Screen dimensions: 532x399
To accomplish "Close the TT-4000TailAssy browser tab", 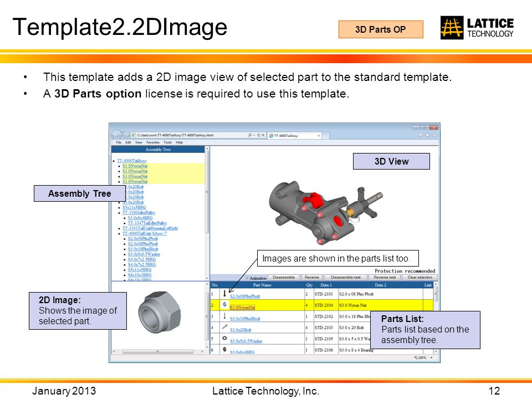I will (319, 135).
